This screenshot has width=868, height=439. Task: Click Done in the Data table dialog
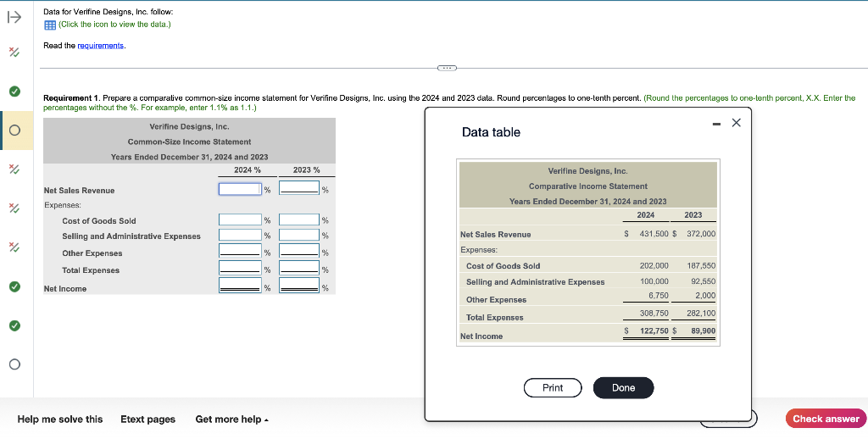tap(623, 387)
